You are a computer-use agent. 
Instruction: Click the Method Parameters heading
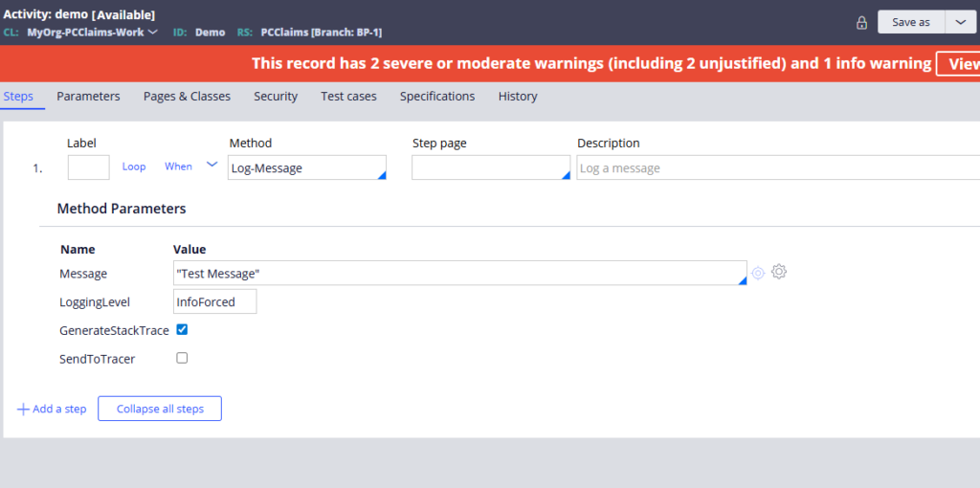coord(122,209)
